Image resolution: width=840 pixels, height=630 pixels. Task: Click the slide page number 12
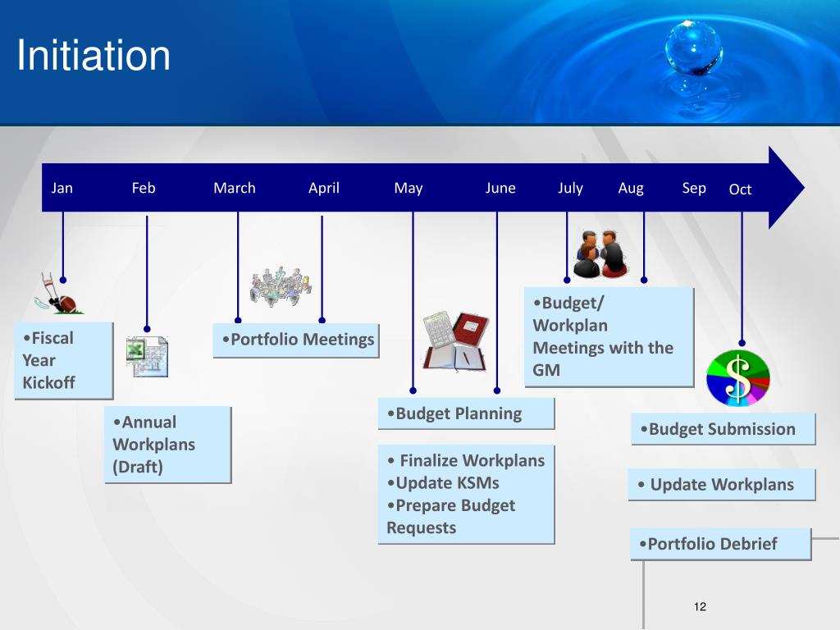click(700, 606)
